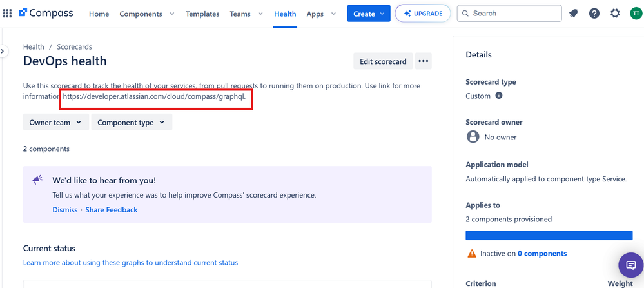Expand the left sidebar arrow
The width and height of the screenshot is (644, 288).
coord(3,52)
